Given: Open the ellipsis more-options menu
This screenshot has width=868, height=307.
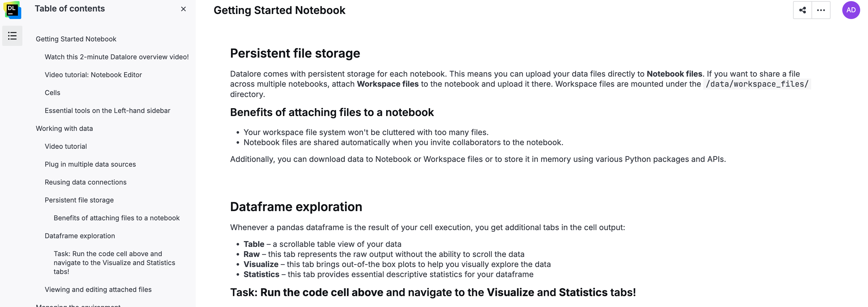Looking at the screenshot, I should tap(821, 10).
